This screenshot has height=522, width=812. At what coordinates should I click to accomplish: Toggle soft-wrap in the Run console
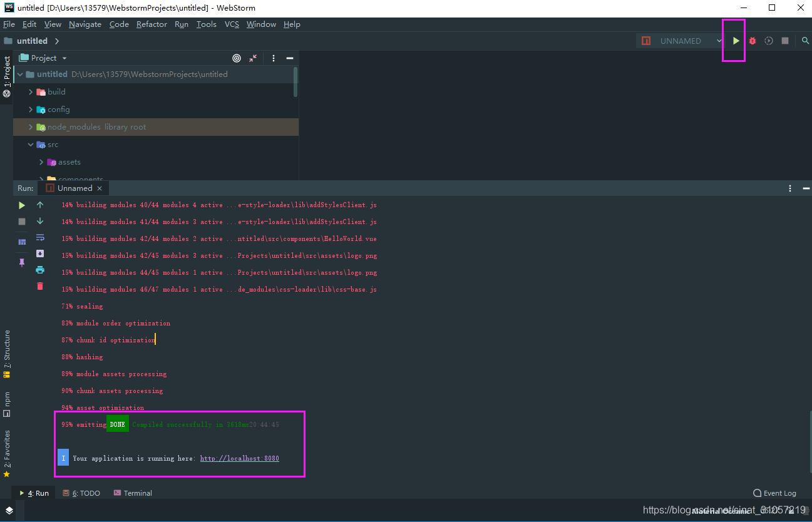(40, 237)
